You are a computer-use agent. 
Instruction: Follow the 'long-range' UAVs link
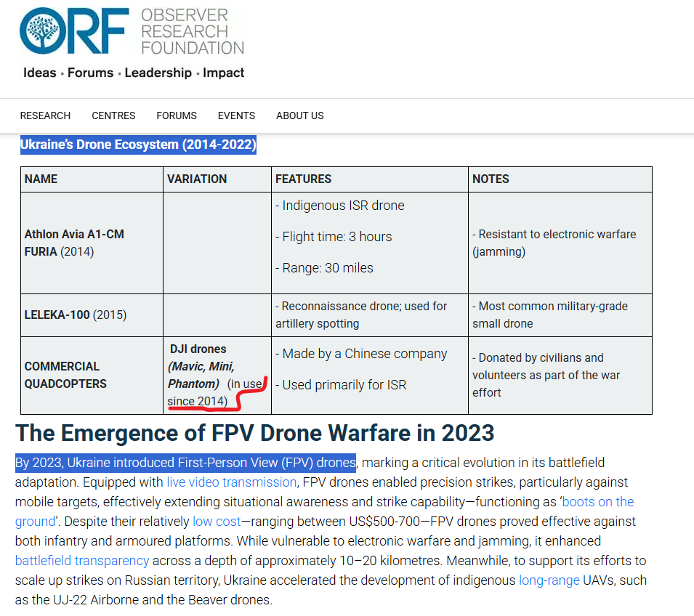(549, 580)
